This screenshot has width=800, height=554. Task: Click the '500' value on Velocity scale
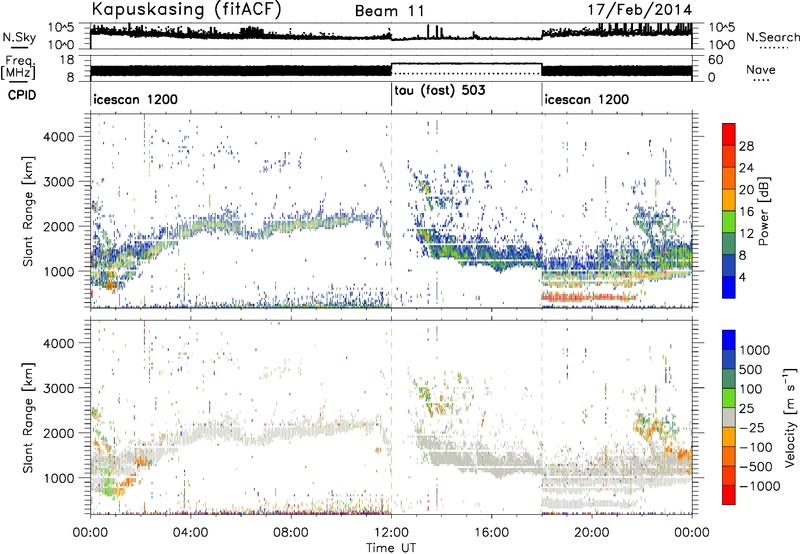pos(751,370)
